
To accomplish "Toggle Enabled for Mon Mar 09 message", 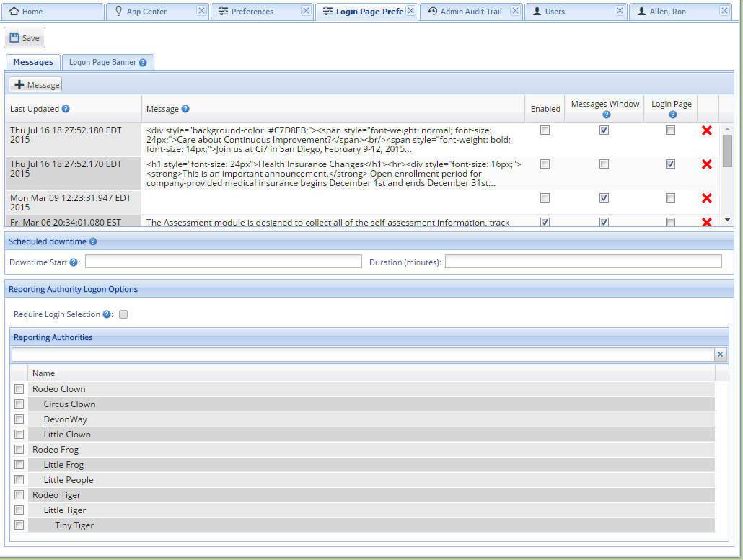I will [x=545, y=198].
